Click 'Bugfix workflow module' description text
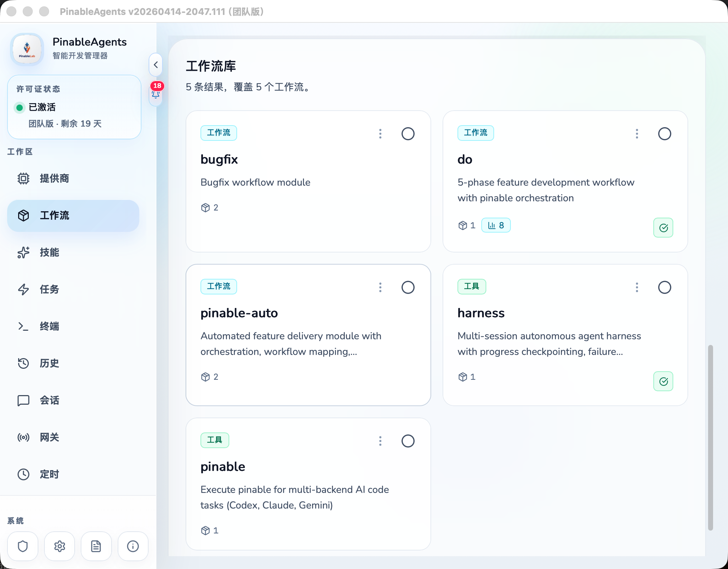 [255, 182]
